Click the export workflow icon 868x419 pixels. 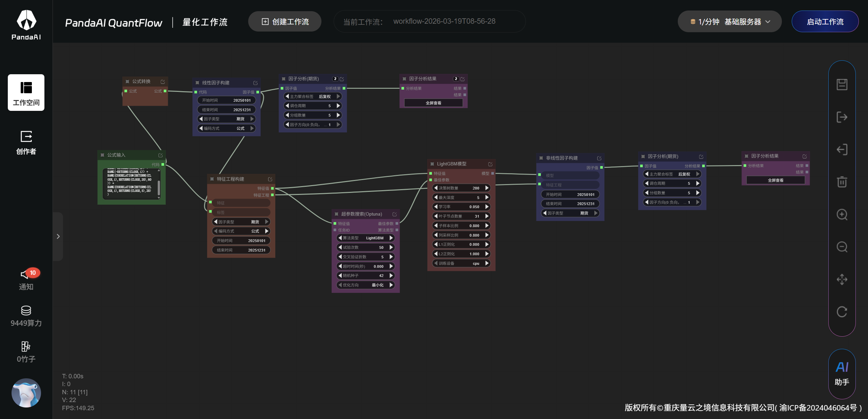[842, 117]
